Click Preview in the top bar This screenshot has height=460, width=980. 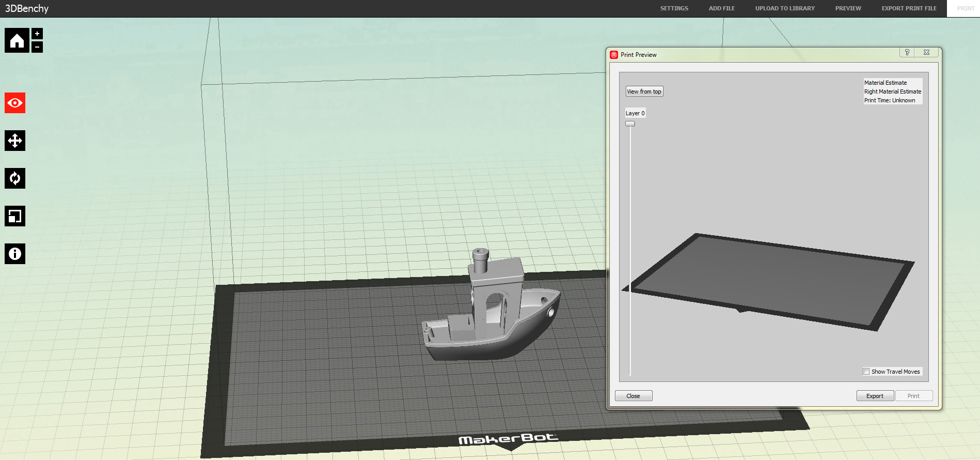tap(848, 8)
